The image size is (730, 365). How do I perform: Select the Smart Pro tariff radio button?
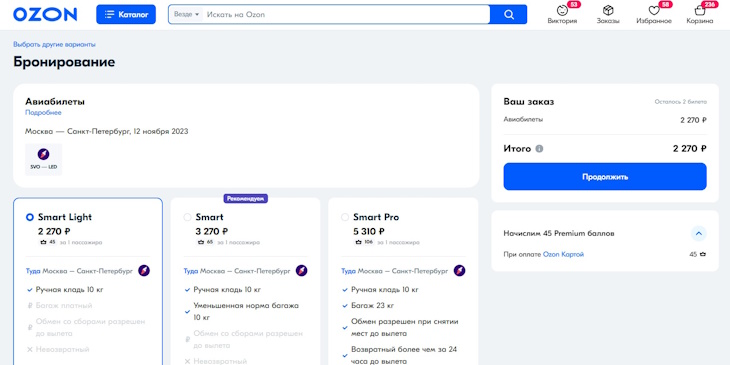coord(345,217)
